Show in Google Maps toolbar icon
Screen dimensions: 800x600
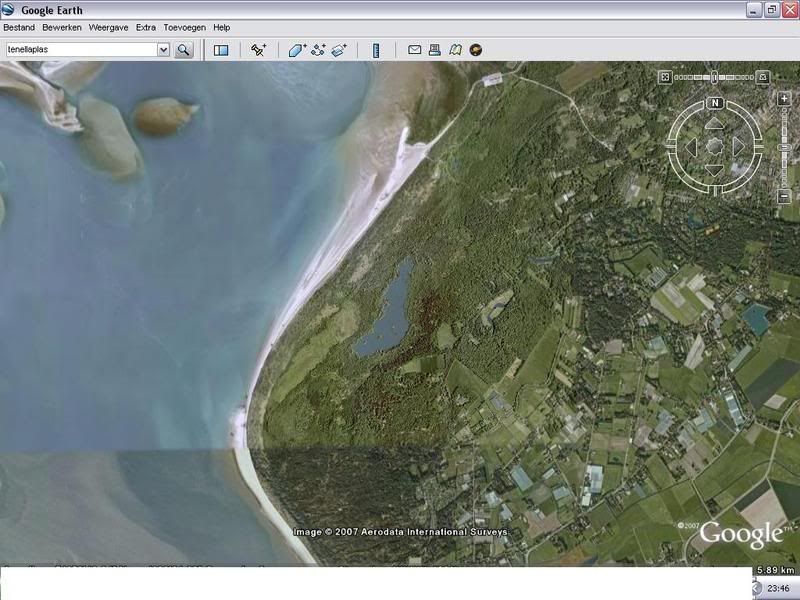pos(455,50)
